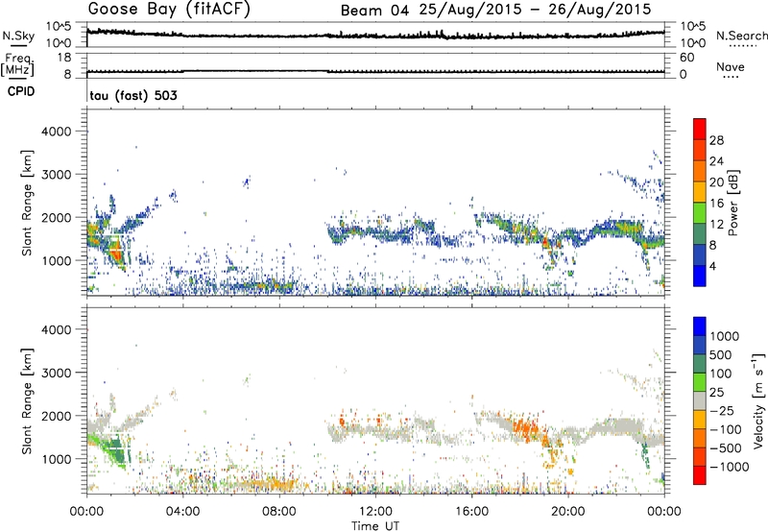Click the 'Velocity [m s-1]' colorbar title
This screenshot has height=532, width=768.
[x=758, y=400]
